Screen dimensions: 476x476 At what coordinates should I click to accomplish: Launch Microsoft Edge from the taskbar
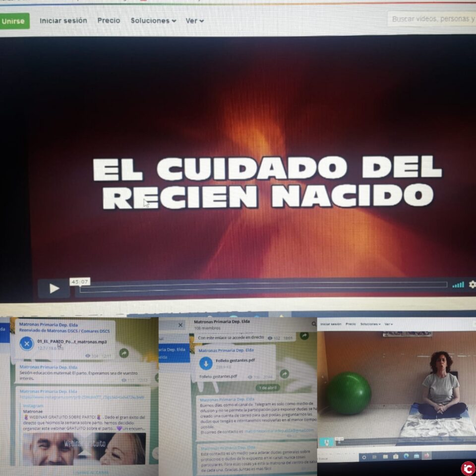[405, 456]
